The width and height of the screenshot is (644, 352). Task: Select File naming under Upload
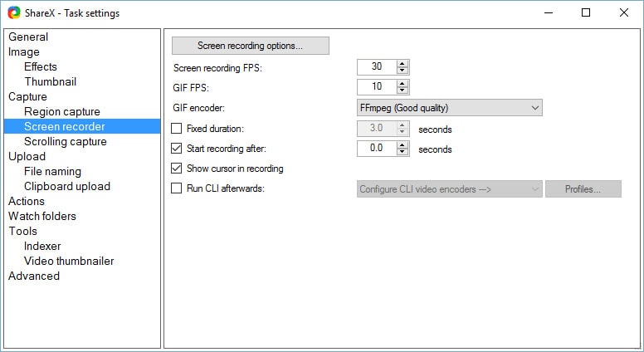tap(52, 171)
